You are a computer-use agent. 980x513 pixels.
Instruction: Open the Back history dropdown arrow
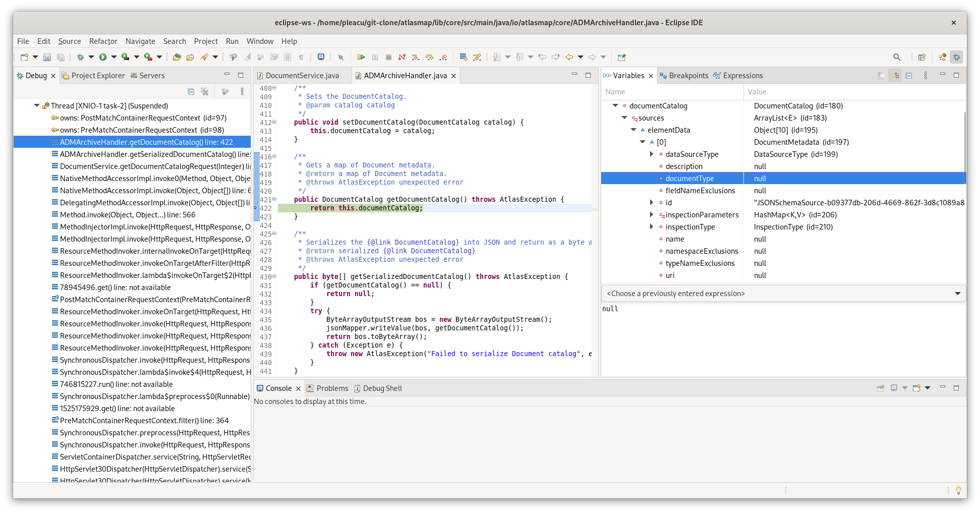(x=581, y=57)
